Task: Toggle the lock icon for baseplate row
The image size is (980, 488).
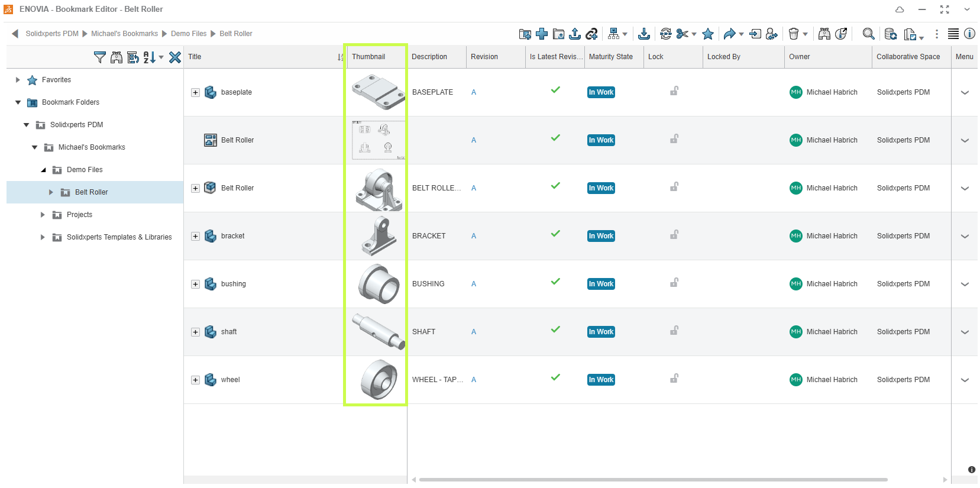Action: (x=674, y=92)
